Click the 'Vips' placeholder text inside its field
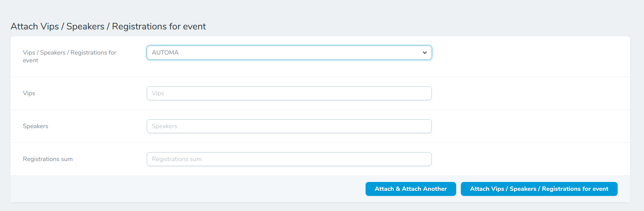 click(x=158, y=93)
